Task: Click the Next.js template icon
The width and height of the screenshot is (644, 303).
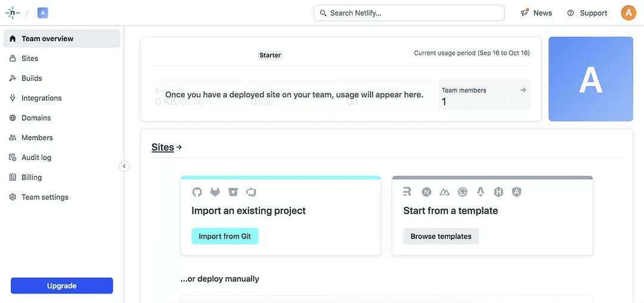Action: click(426, 192)
